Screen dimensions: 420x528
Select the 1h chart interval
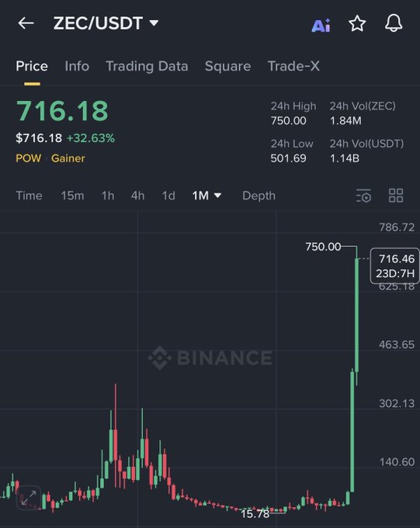tap(108, 196)
